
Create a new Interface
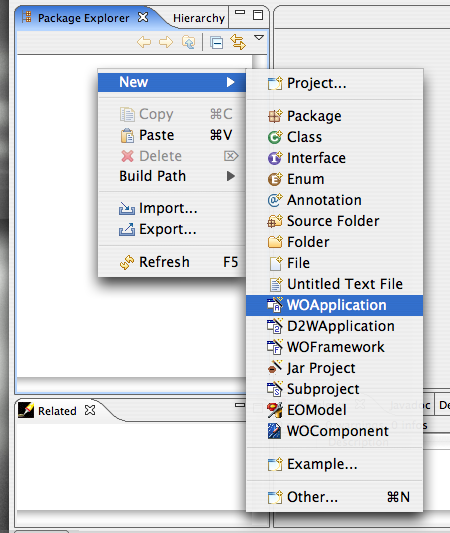pyautogui.click(x=334, y=158)
